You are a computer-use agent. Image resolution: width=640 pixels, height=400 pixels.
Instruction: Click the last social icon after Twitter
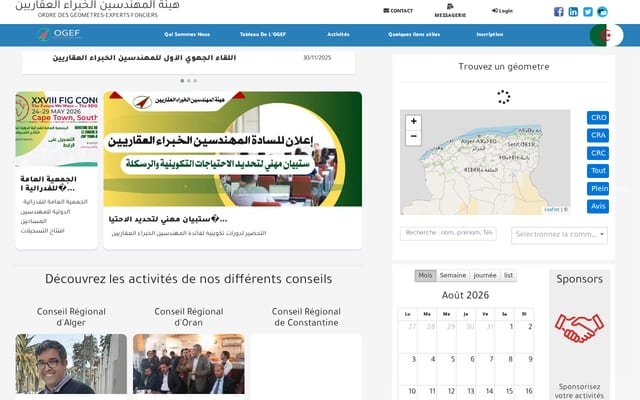coord(602,12)
